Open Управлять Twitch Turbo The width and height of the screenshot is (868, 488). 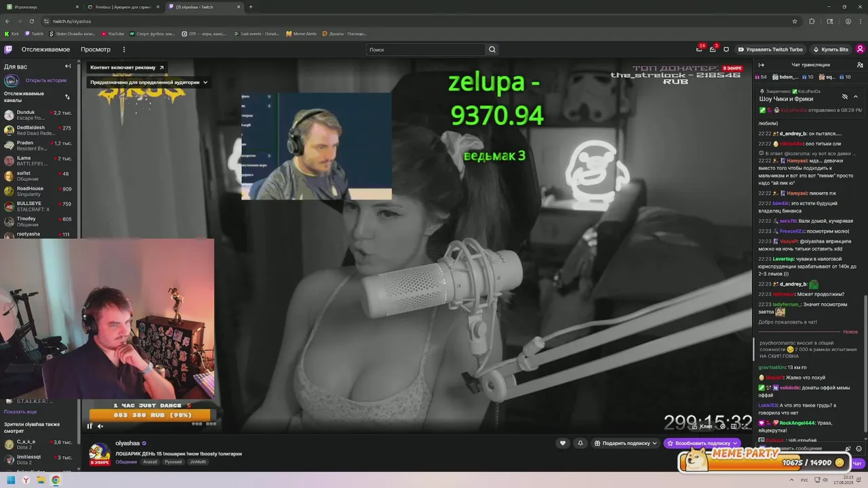(770, 49)
